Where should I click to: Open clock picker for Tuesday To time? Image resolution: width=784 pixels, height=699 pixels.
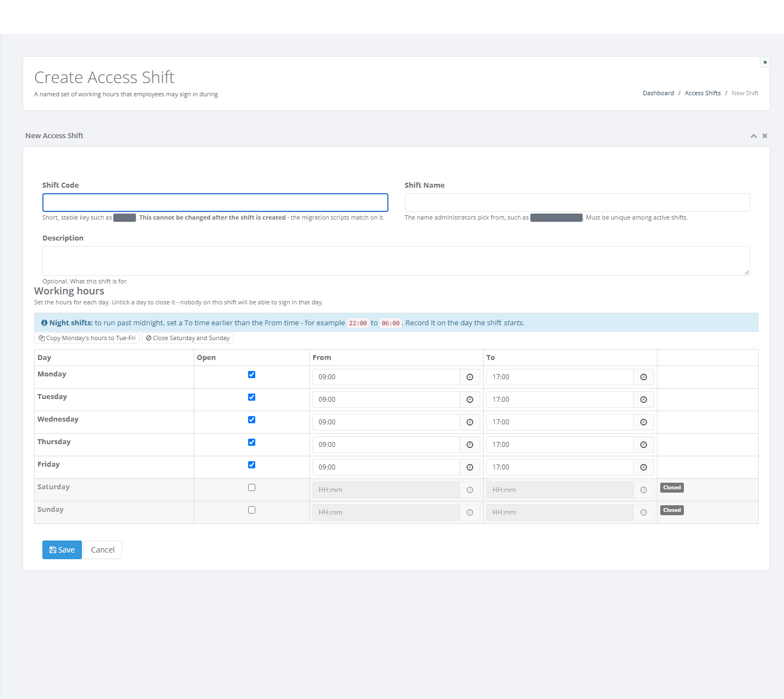[x=644, y=400]
